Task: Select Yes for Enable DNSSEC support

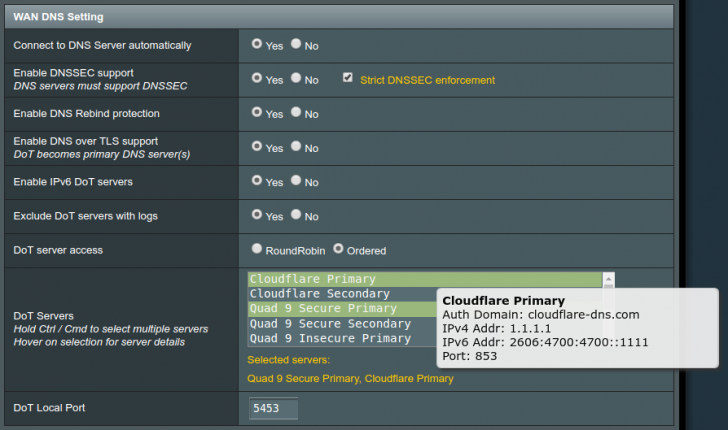Action: pos(257,78)
